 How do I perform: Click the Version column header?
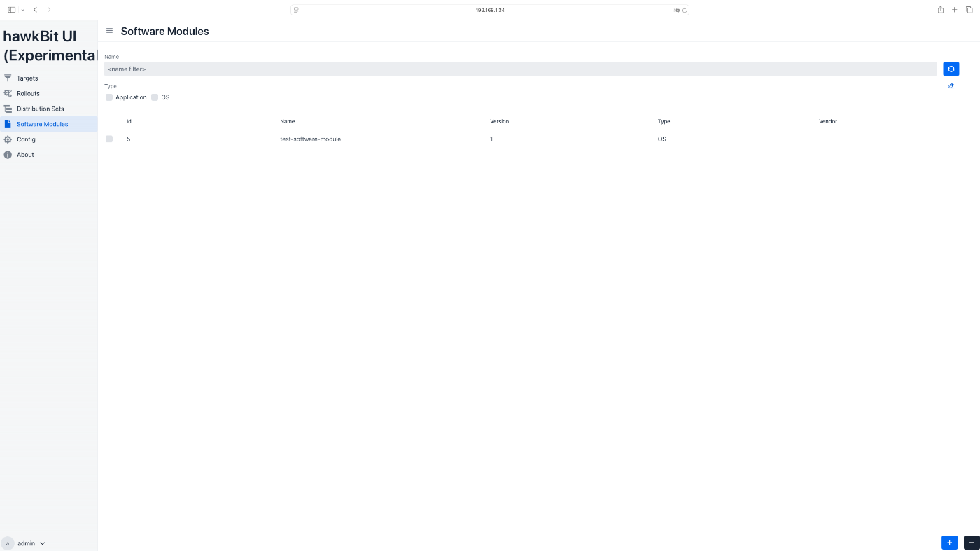click(x=500, y=121)
